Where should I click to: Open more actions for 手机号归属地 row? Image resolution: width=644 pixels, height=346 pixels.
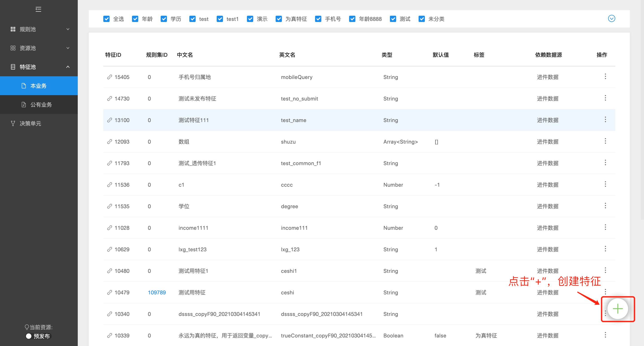pos(605,76)
